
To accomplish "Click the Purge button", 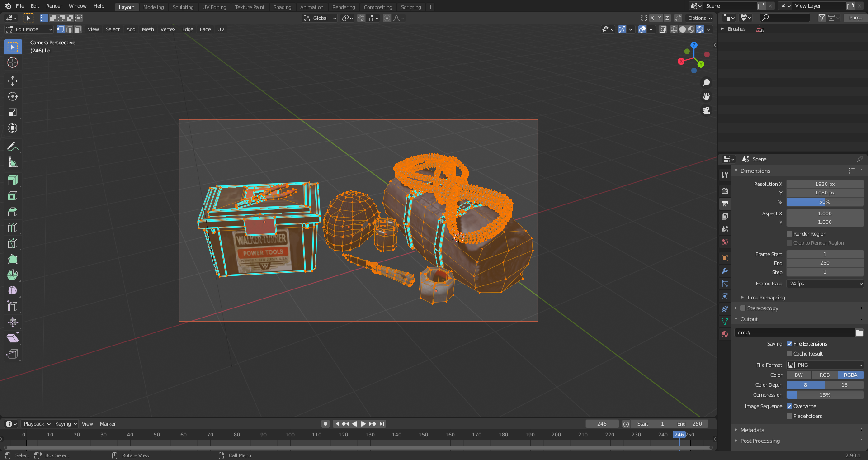I will [x=854, y=17].
